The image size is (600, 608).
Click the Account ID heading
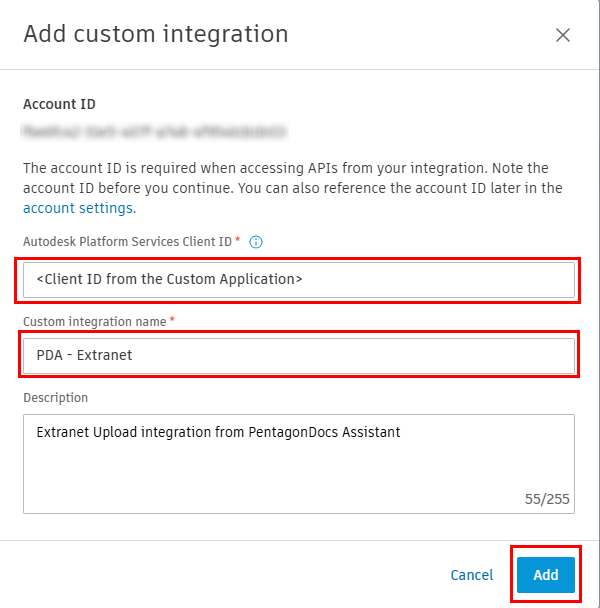click(x=59, y=105)
